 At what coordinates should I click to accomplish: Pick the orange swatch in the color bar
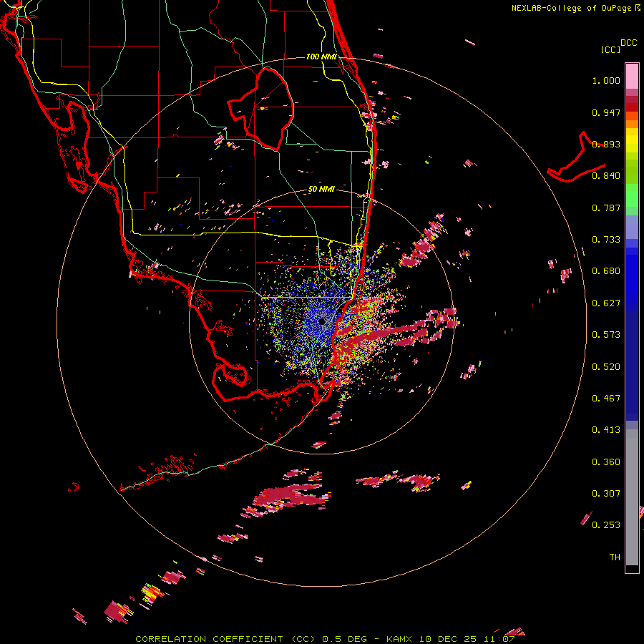point(632,124)
